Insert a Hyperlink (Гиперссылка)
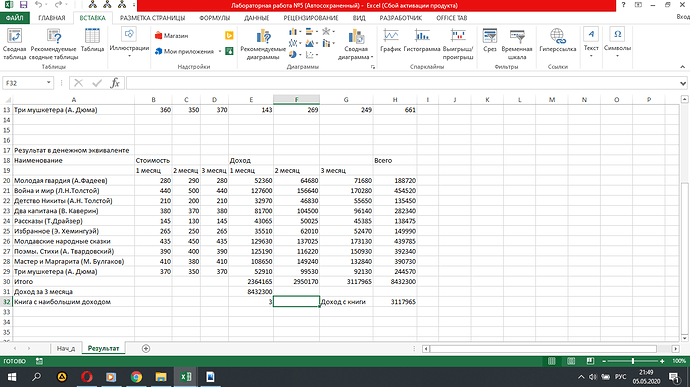Screen dimensions: 690x387 tap(558, 41)
